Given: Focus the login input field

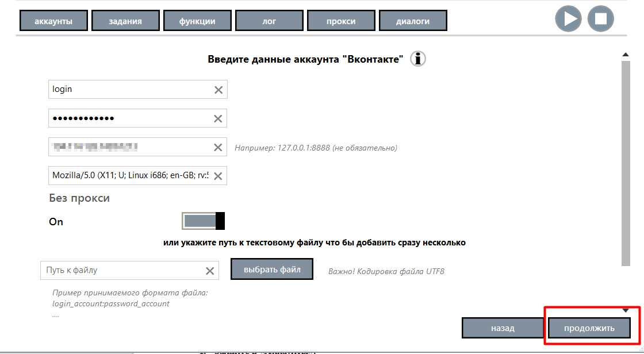Looking at the screenshot, I should (x=137, y=90).
